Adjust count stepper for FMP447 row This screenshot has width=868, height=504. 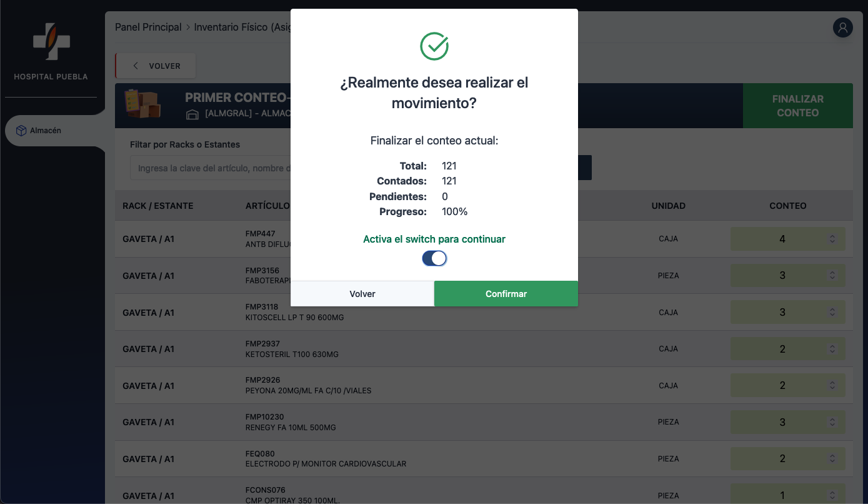coord(832,239)
